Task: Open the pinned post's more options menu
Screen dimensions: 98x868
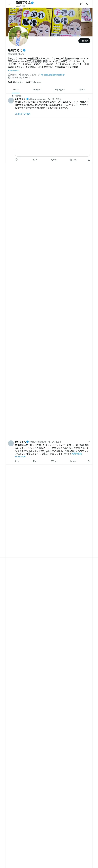Action: pos(89,99)
